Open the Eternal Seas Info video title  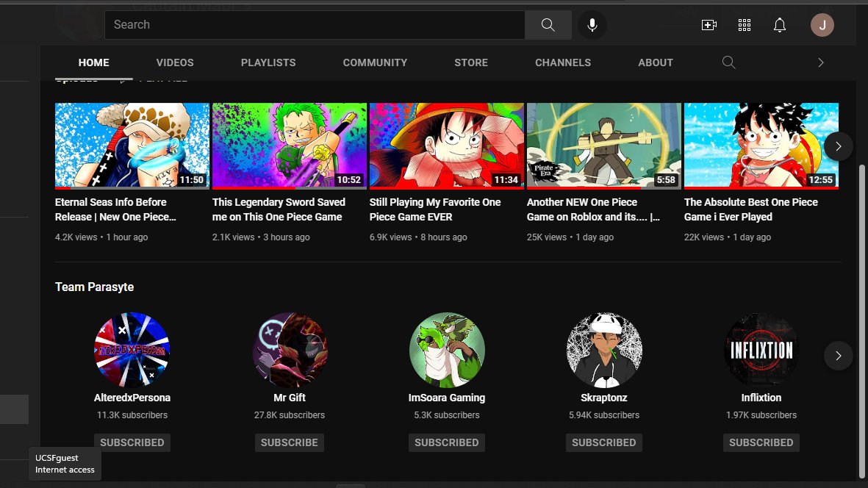115,209
